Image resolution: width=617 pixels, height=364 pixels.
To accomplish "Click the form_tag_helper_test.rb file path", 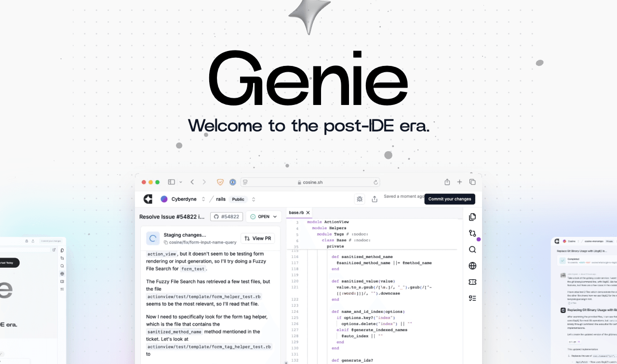I will [x=210, y=346].
